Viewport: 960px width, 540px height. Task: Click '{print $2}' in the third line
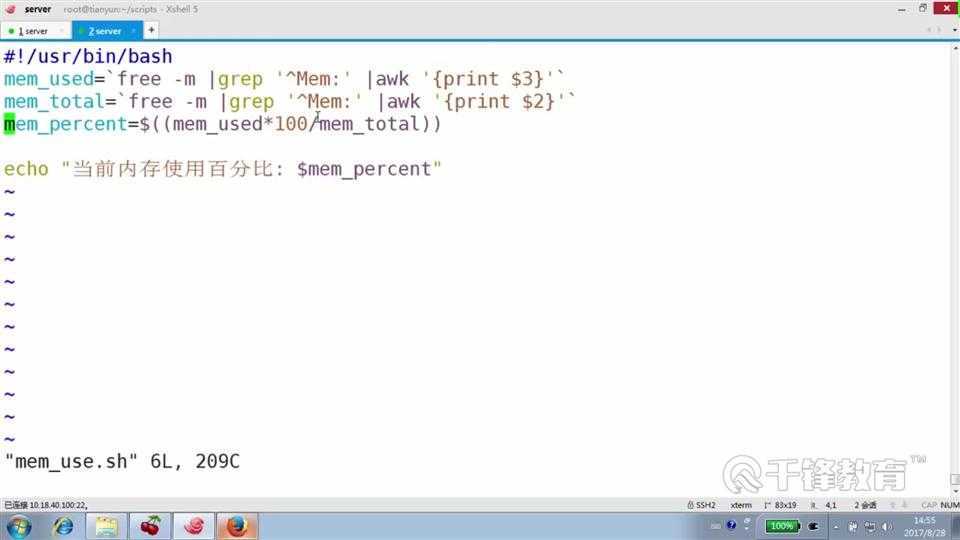(499, 102)
